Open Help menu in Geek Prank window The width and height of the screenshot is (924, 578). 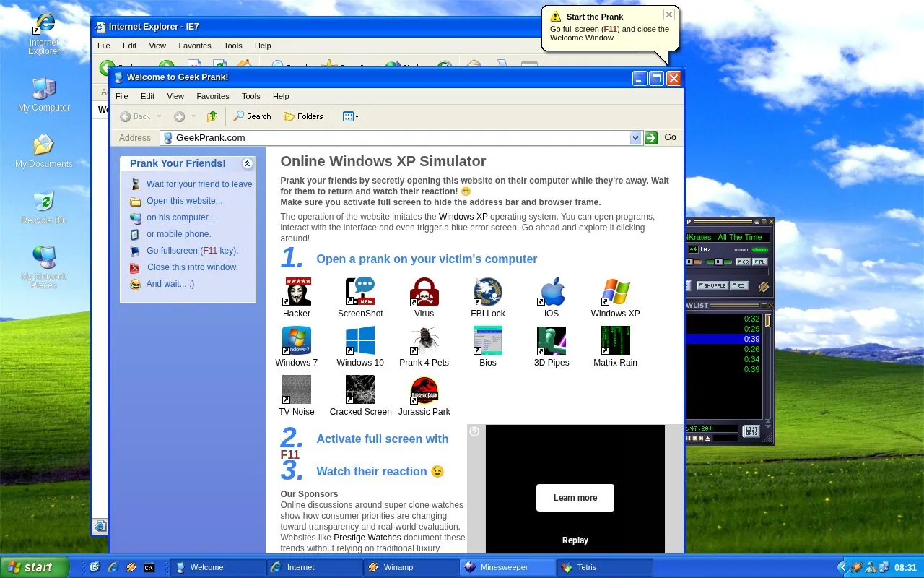coord(281,96)
